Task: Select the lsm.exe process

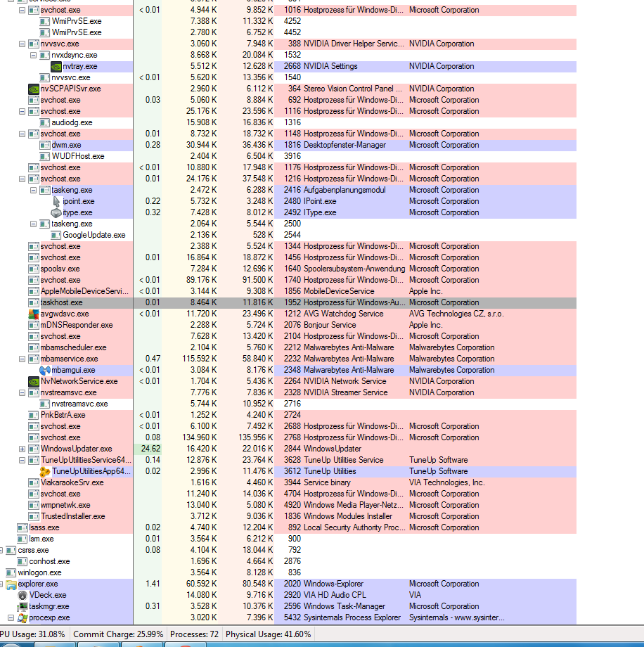Action: click(41, 539)
